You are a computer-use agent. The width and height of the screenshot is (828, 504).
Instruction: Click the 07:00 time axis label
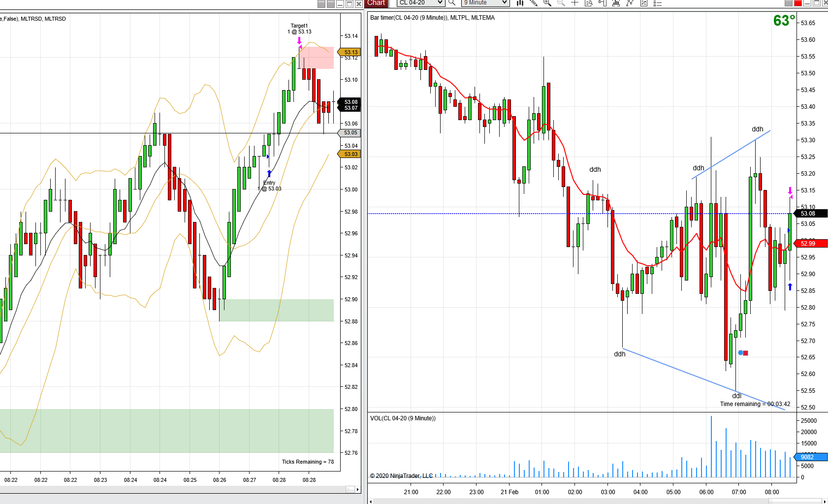click(739, 492)
